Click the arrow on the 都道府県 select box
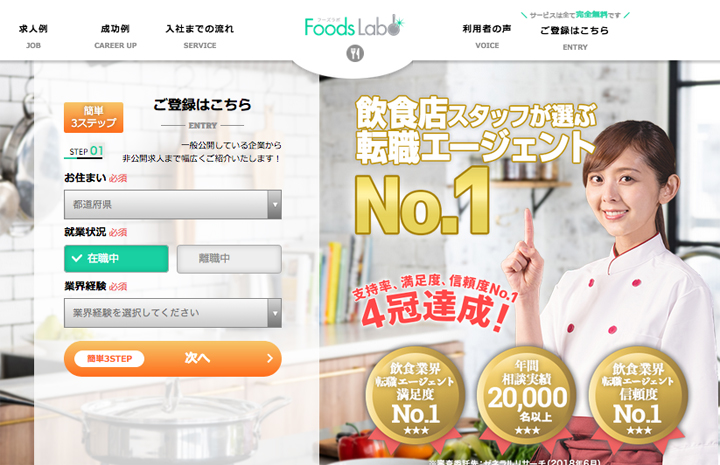Viewport: 720px width, 465px height. [275, 204]
